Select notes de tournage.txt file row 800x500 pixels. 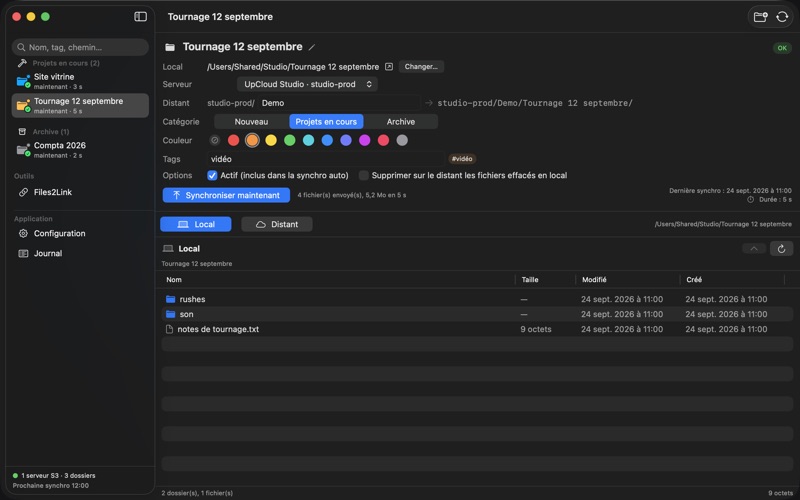click(477, 330)
